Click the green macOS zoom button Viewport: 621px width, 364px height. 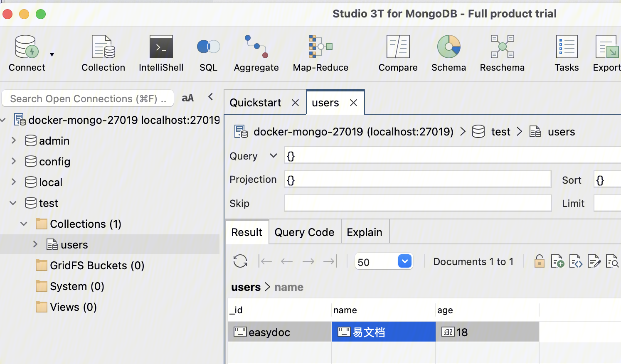point(41,14)
